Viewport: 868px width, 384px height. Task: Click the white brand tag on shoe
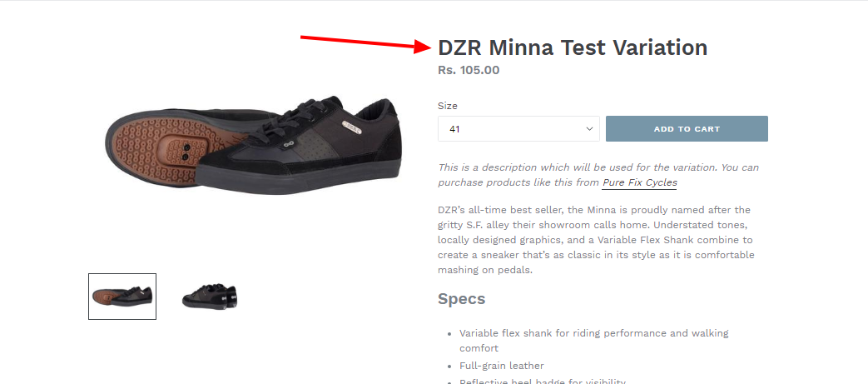pyautogui.click(x=351, y=127)
